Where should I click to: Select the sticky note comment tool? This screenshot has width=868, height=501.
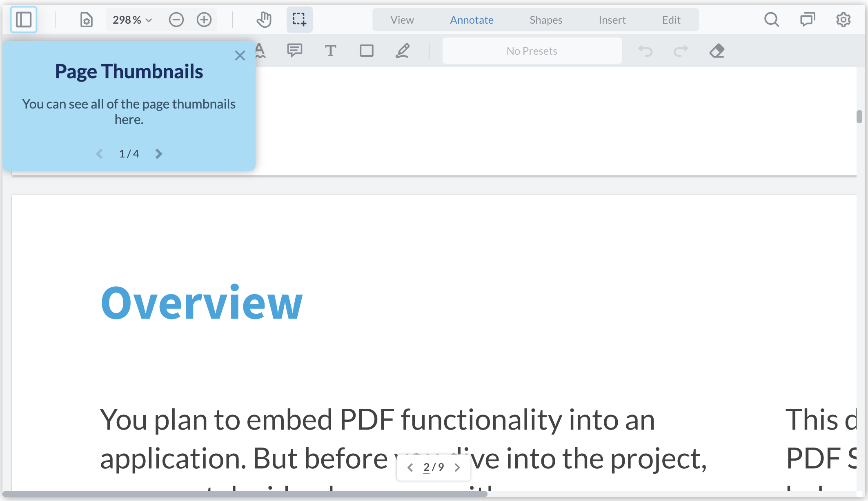(294, 51)
